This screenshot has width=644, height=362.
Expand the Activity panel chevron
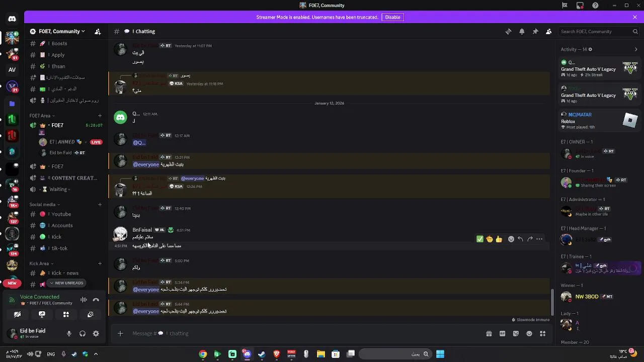pyautogui.click(x=636, y=49)
